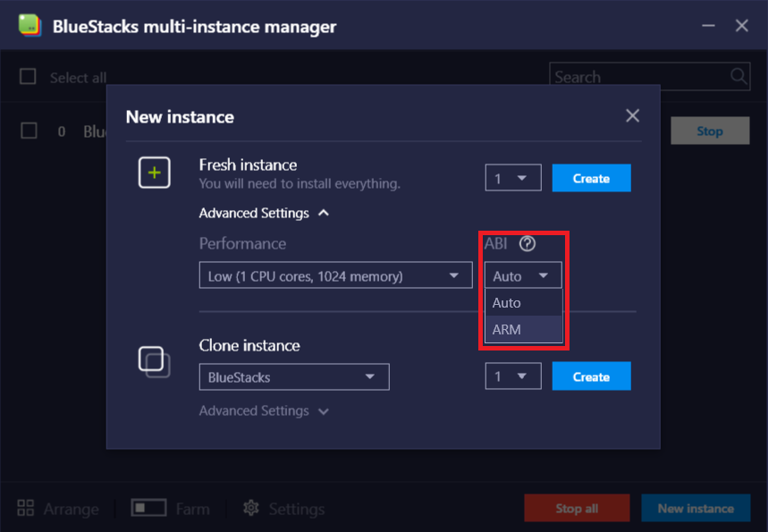Image resolution: width=768 pixels, height=532 pixels.
Task: Expand Clone instance Advanced Settings
Action: click(x=264, y=411)
